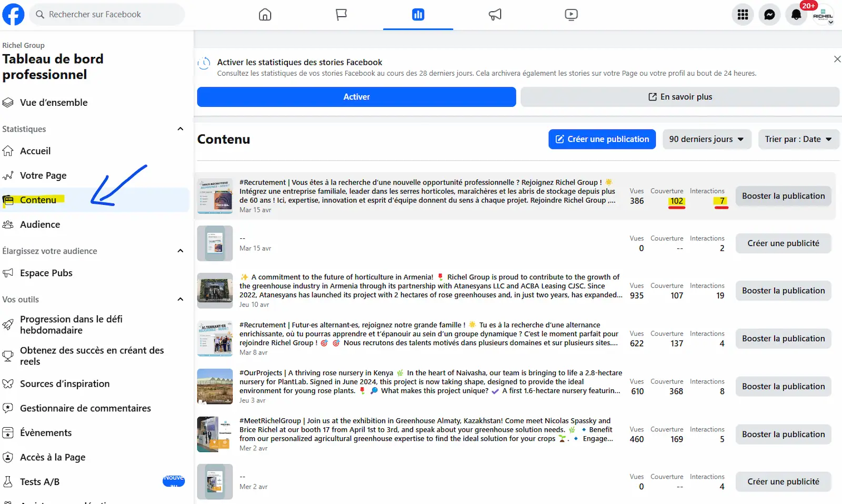This screenshot has width=842, height=504.
Task: Open thumbnail of the alternant-es post
Action: [x=215, y=339]
